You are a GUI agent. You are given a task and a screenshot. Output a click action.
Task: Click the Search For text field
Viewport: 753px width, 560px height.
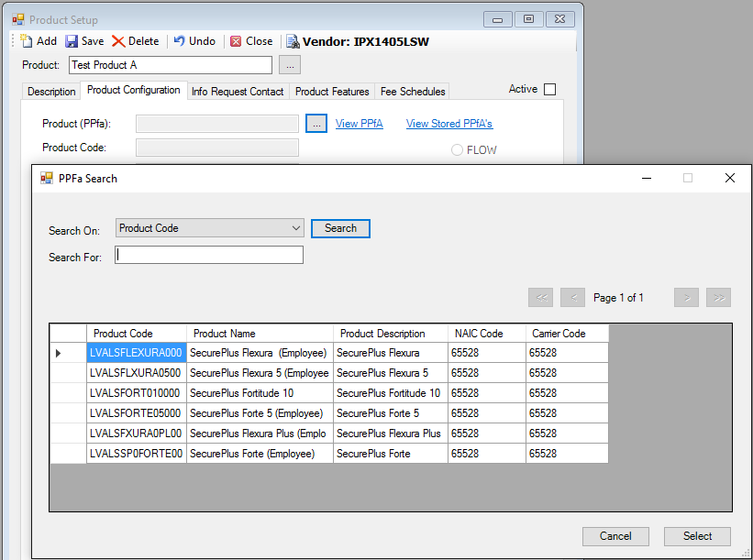tap(209, 256)
